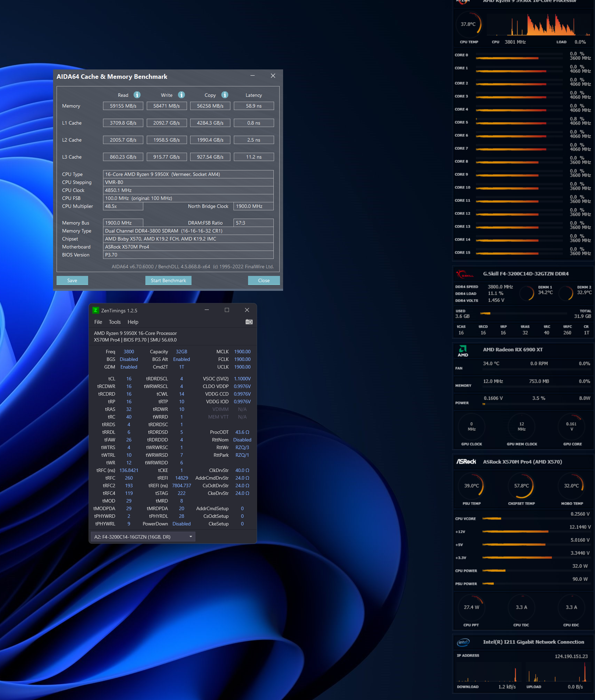Click the CORE 0 usage bar
The height and width of the screenshot is (700, 595).
[x=519, y=58]
